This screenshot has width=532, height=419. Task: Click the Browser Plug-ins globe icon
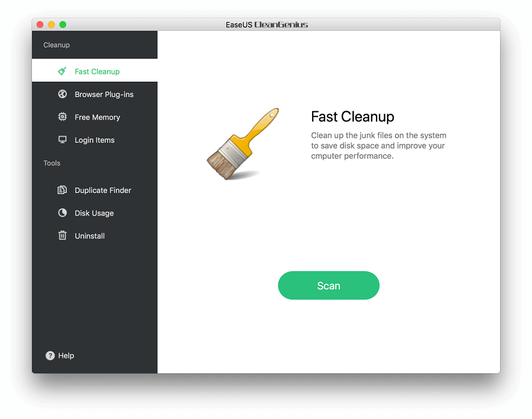click(63, 94)
